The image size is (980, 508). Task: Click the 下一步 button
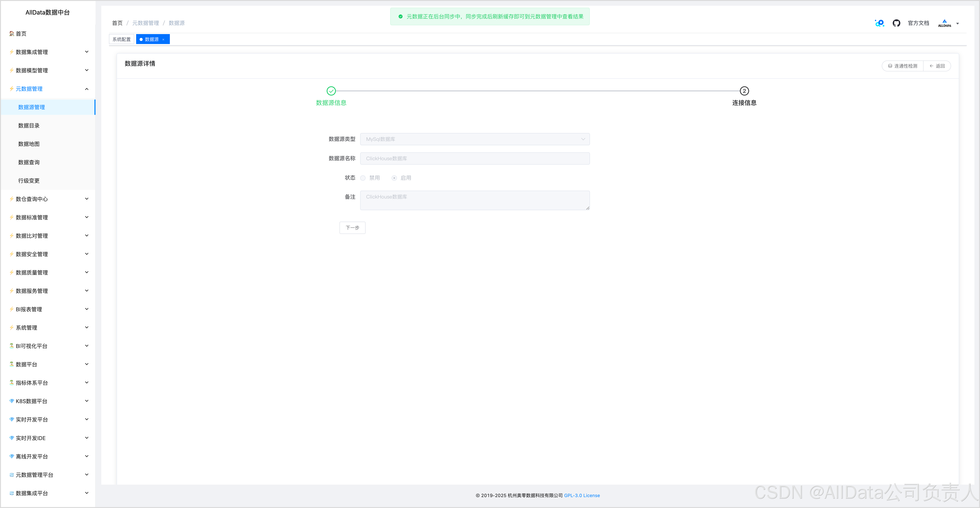[x=352, y=228]
